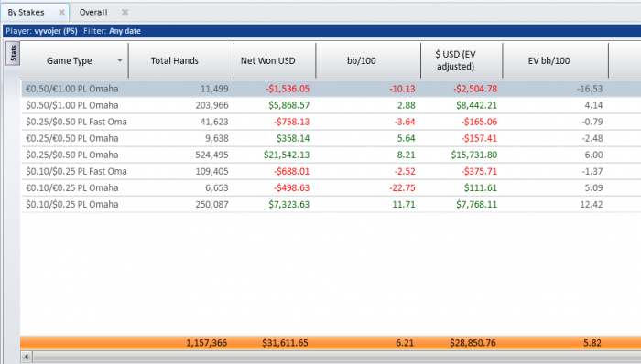
Task: Click the 6.21 summary bb/100 value
Action: (405, 343)
